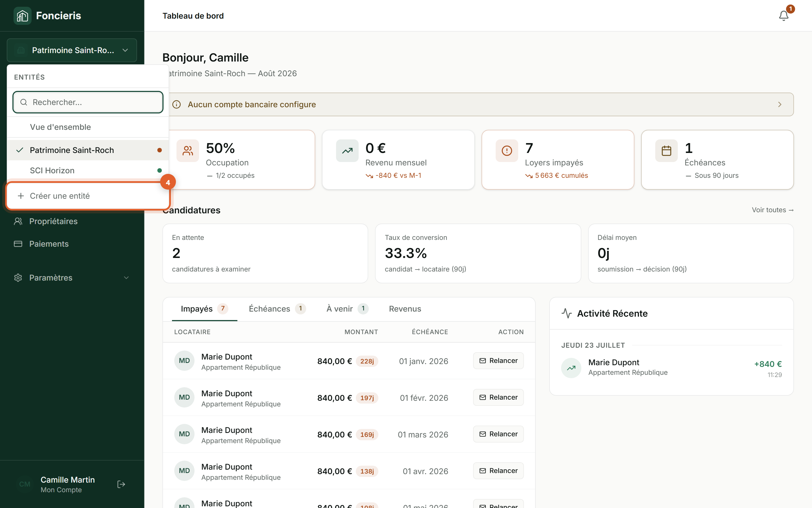The height and width of the screenshot is (508, 812).
Task: Open the En attente candidatures card
Action: [265, 253]
